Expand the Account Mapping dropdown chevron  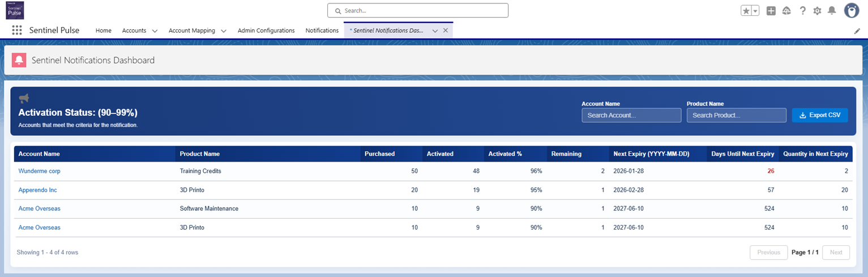click(224, 31)
